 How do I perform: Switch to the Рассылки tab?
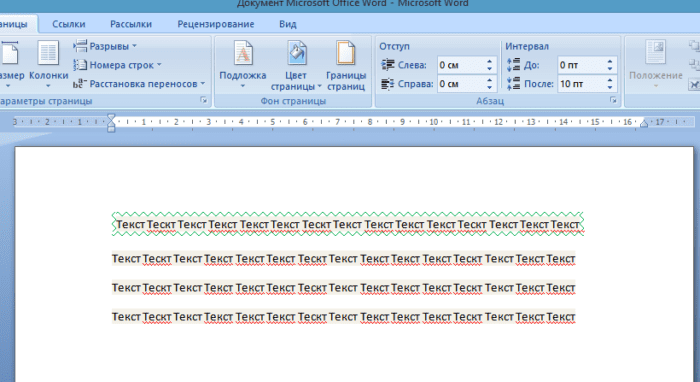point(131,24)
